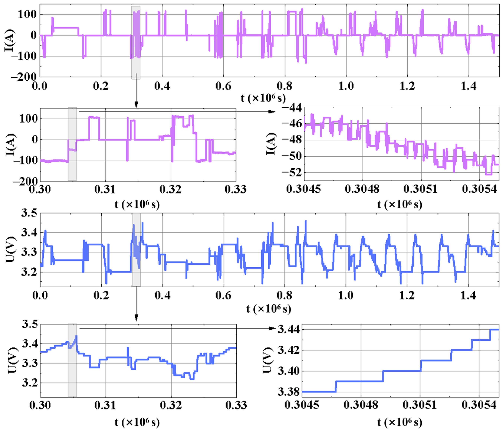504x432 pixels.
Task: Click the time axis title under the zoomed voltage plot
Action: 399,423
